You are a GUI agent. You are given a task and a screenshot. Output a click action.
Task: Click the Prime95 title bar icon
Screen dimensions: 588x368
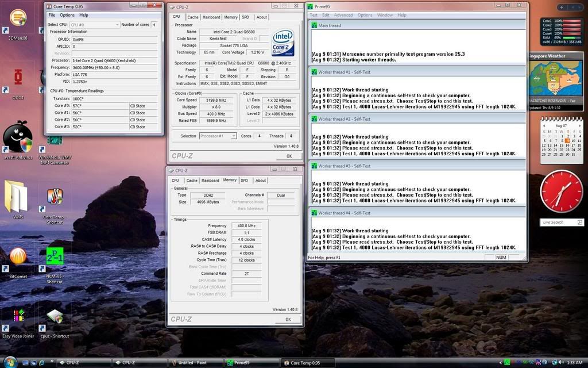[x=310, y=6]
